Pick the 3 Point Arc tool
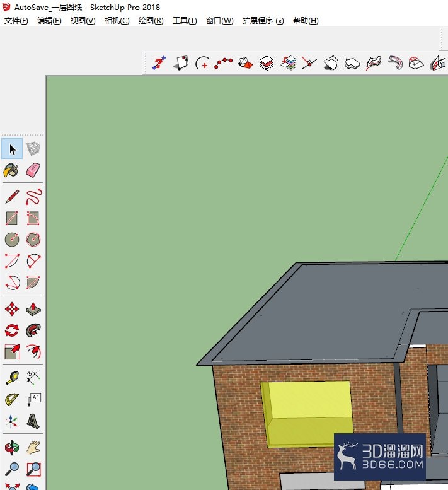The image size is (448, 490). [x=12, y=283]
